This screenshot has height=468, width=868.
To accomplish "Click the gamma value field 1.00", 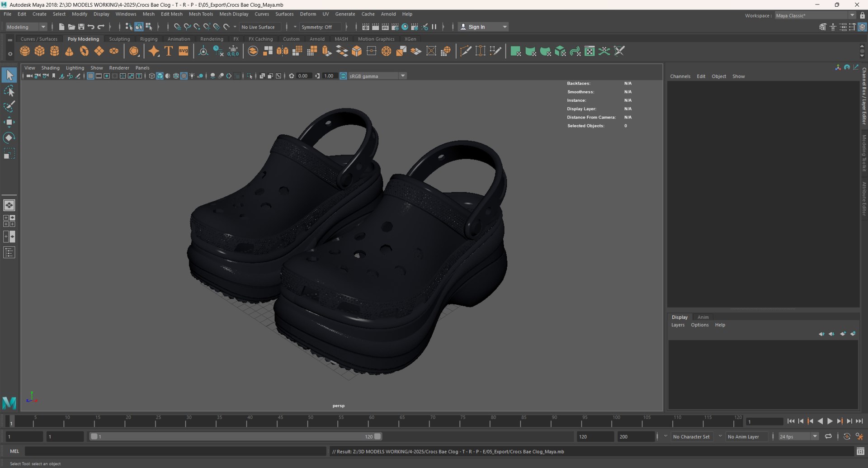I will [x=329, y=76].
